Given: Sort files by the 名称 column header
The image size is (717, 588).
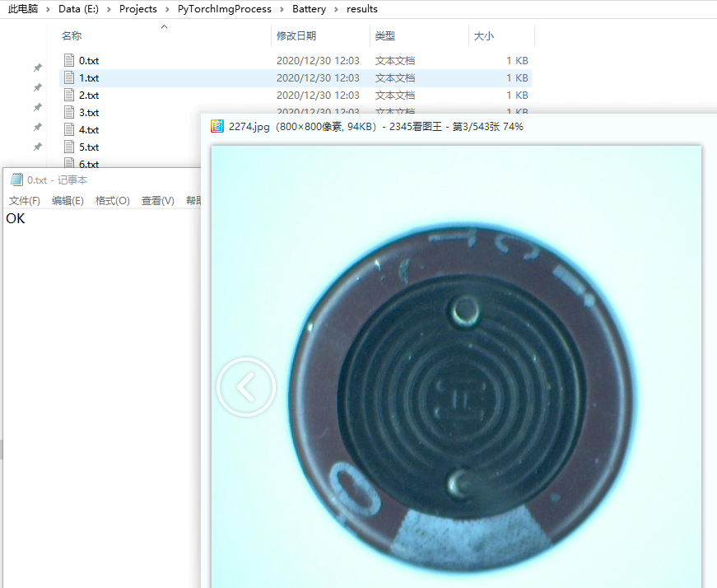Looking at the screenshot, I should (72, 35).
